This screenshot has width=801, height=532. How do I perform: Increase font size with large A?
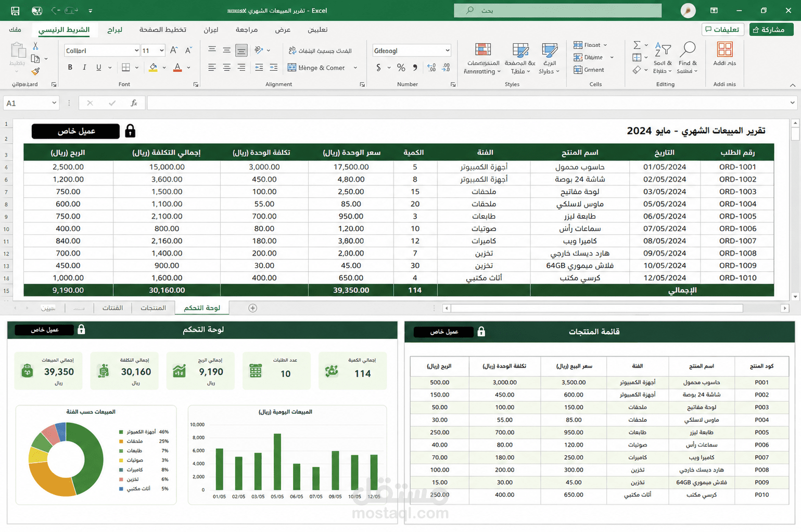(x=174, y=50)
